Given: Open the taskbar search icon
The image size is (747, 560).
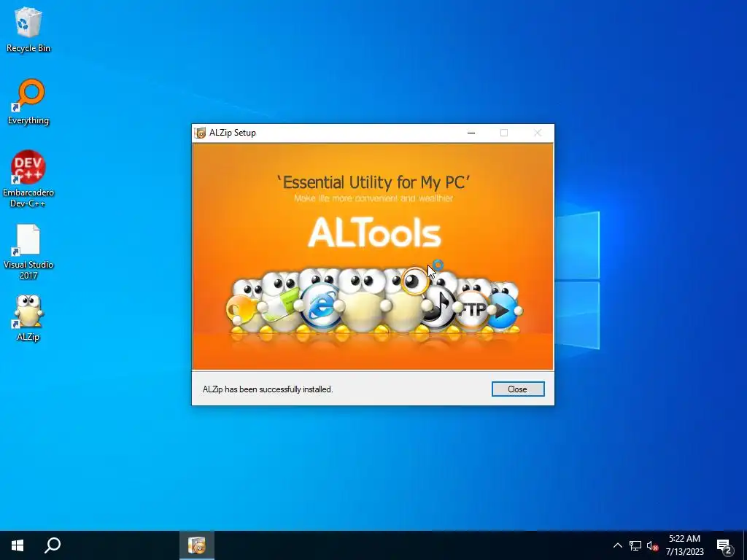Looking at the screenshot, I should tap(53, 545).
